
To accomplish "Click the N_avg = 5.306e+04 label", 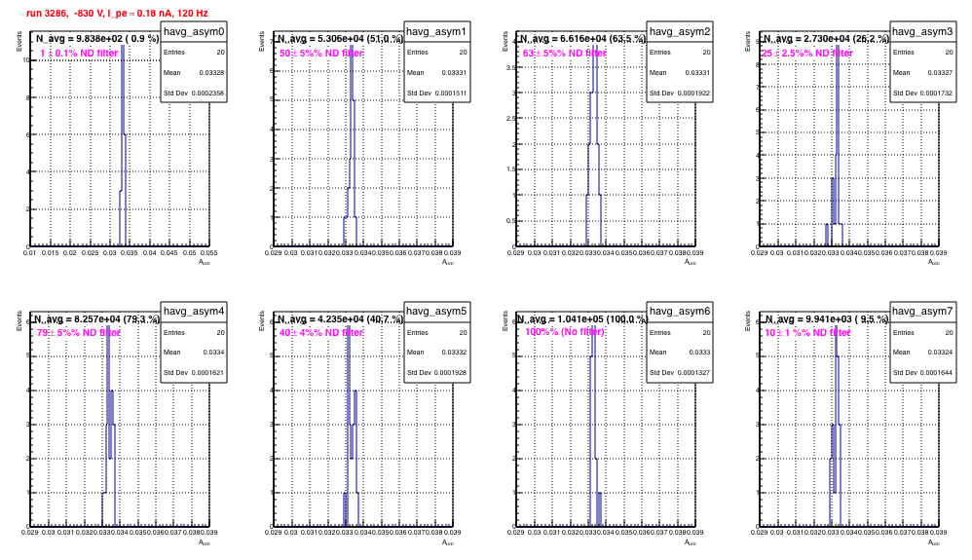I will coord(340,39).
